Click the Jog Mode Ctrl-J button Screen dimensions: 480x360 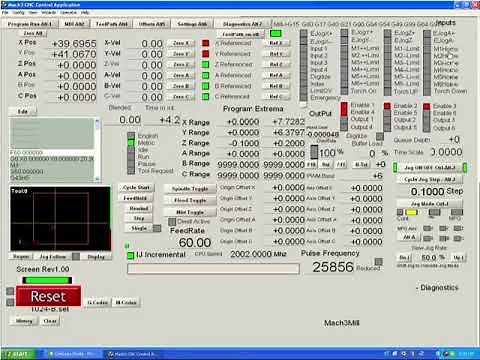pos(430,203)
